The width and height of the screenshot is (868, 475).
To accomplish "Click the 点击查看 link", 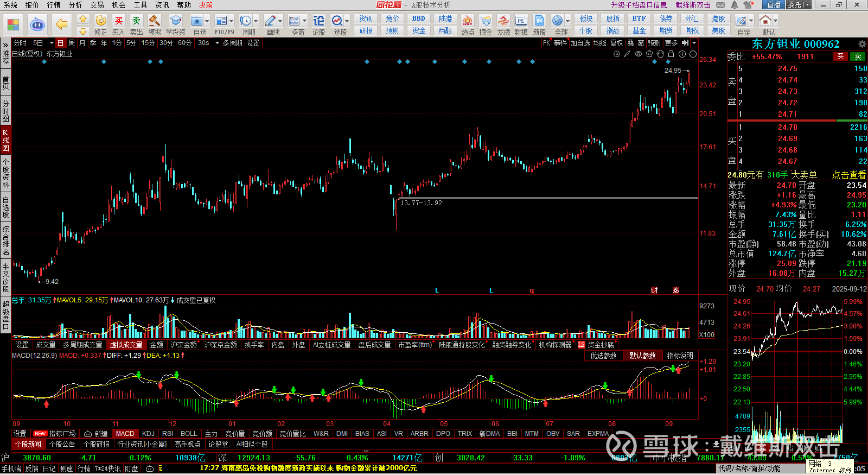I will click(849, 175).
